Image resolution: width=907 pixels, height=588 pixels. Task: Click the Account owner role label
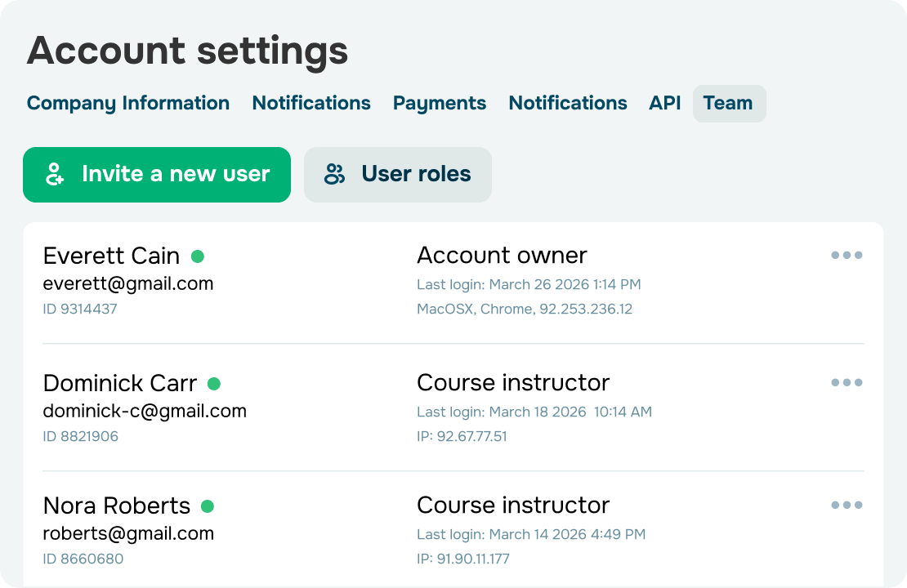(502, 255)
